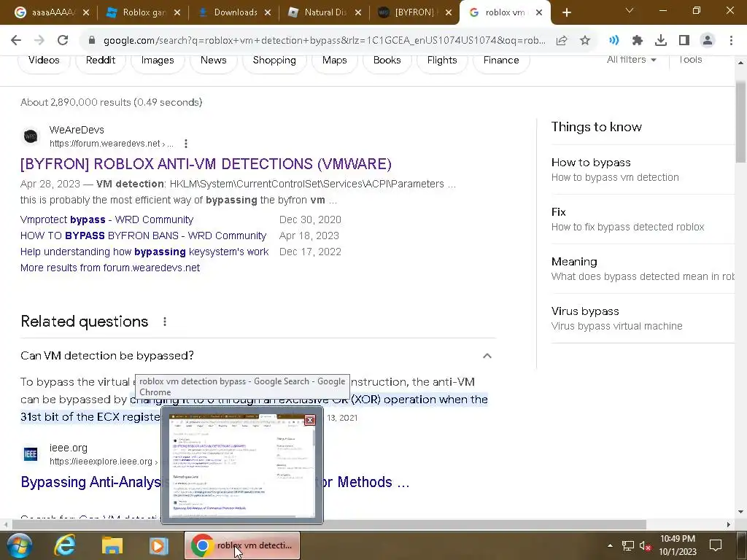The height and width of the screenshot is (560, 747).
Task: Open the All filters dropdown
Action: pyautogui.click(x=631, y=60)
